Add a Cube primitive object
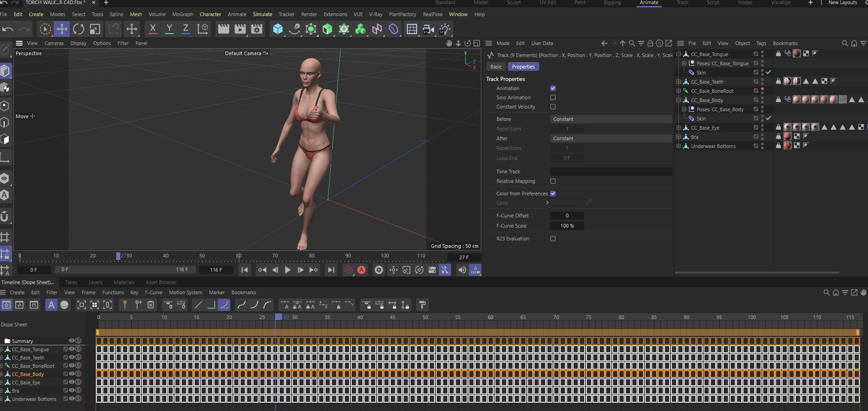This screenshot has height=411, width=868. click(x=278, y=29)
